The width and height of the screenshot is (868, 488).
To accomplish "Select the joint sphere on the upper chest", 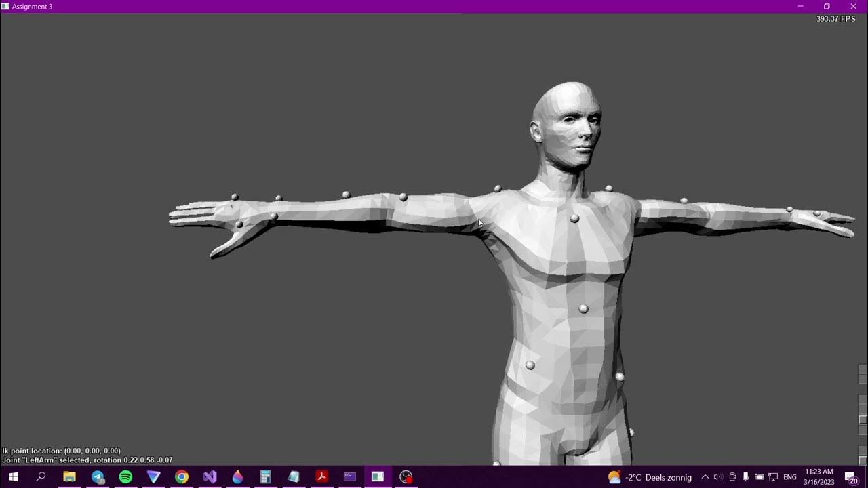I will coord(574,218).
